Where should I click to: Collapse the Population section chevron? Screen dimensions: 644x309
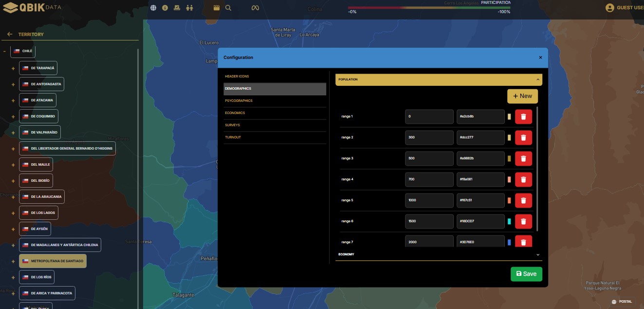pos(538,79)
